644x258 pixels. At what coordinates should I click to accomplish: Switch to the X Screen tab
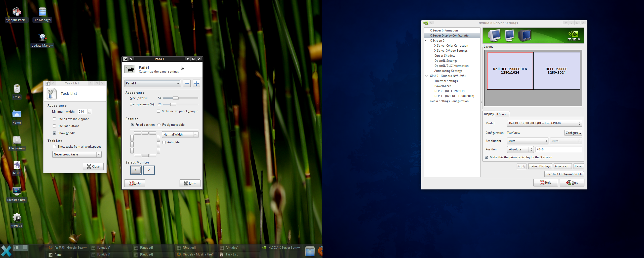[502, 114]
